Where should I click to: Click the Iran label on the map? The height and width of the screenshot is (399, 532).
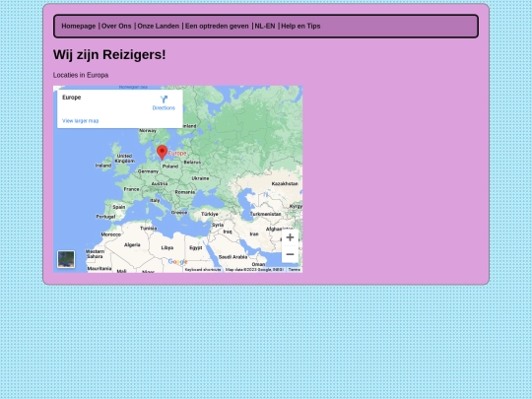click(x=254, y=233)
